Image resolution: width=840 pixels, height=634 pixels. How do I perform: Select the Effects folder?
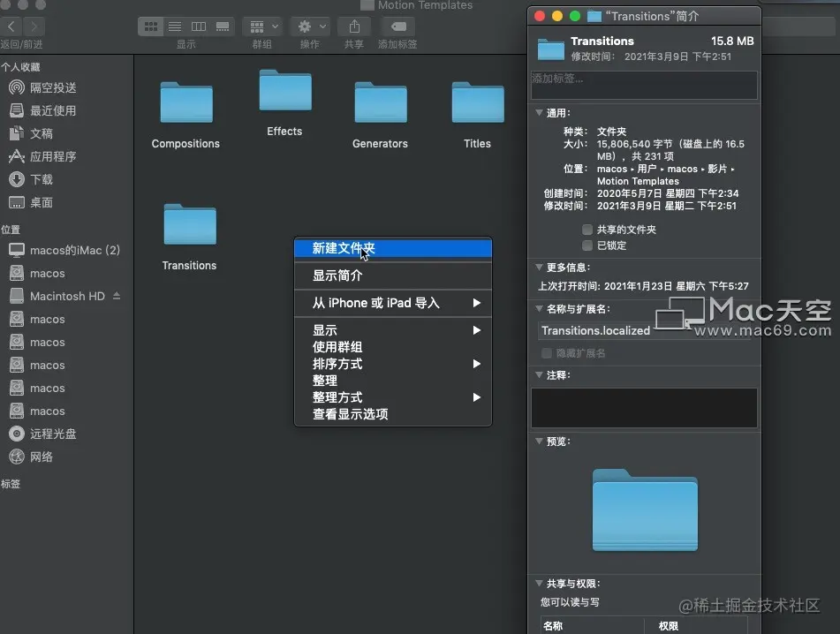(285, 102)
